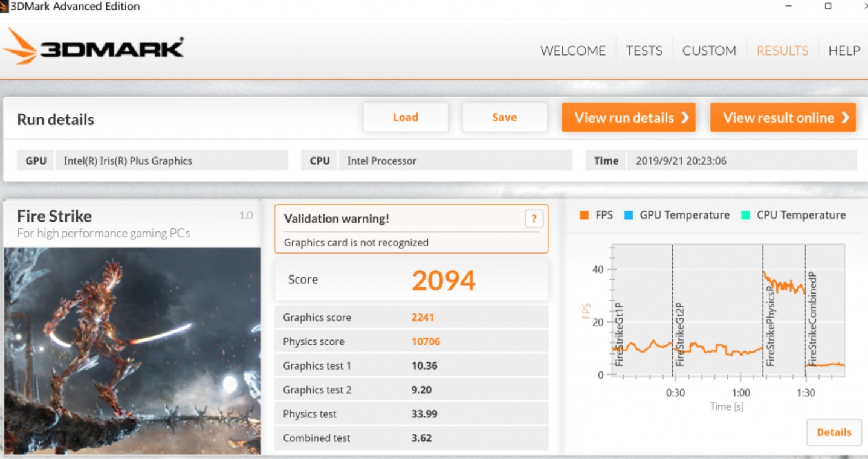Select the Combined test row

412,438
